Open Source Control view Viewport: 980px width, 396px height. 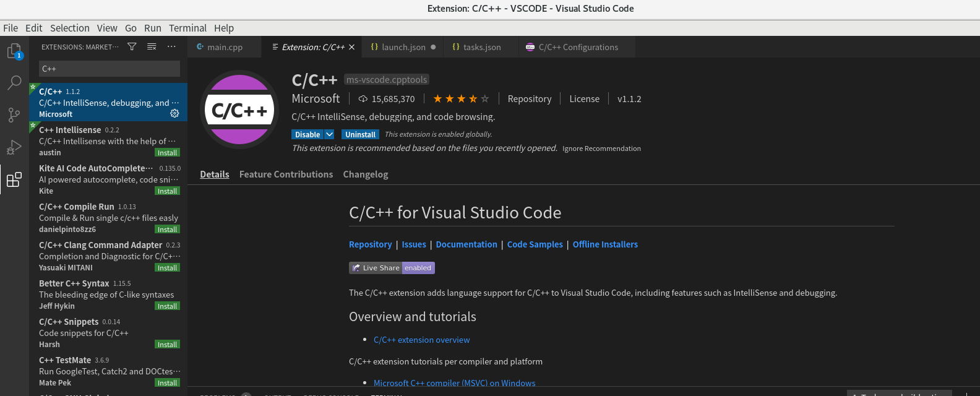tap(14, 115)
